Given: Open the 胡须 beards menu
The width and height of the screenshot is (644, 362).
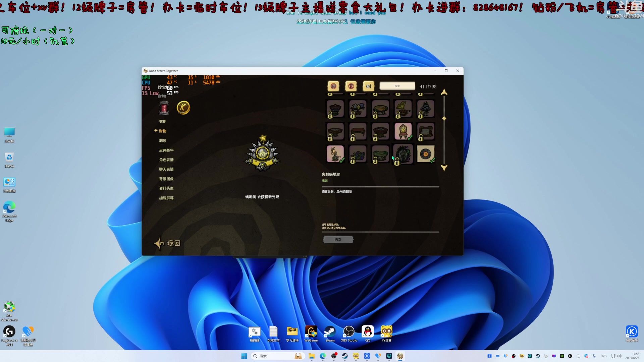Looking at the screenshot, I should pyautogui.click(x=163, y=141).
